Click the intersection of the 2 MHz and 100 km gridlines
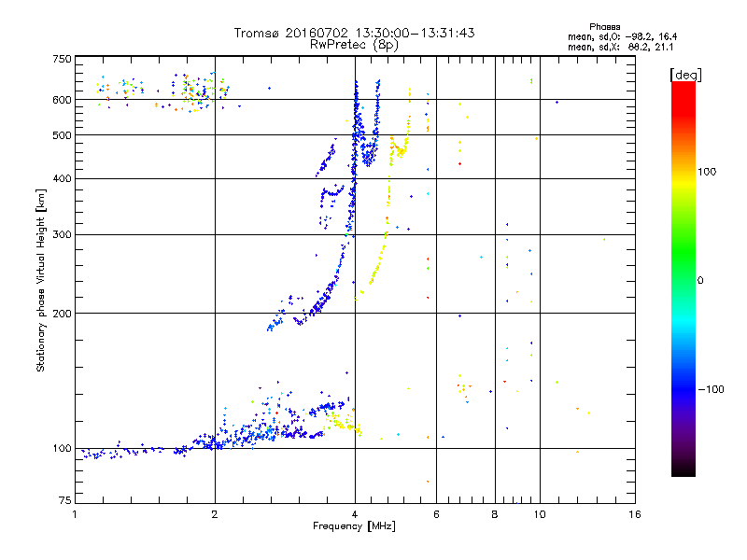 click(x=216, y=449)
